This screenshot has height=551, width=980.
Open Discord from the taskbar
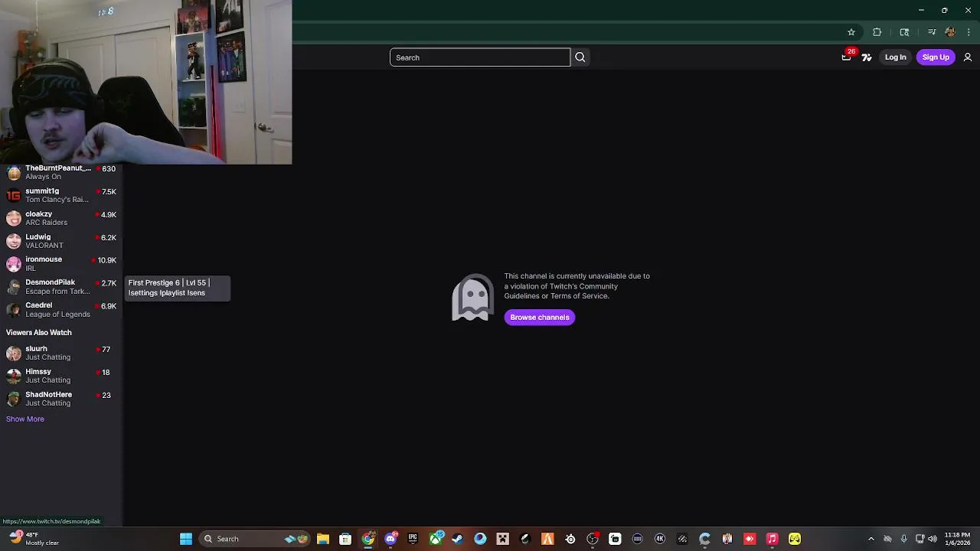coord(390,539)
